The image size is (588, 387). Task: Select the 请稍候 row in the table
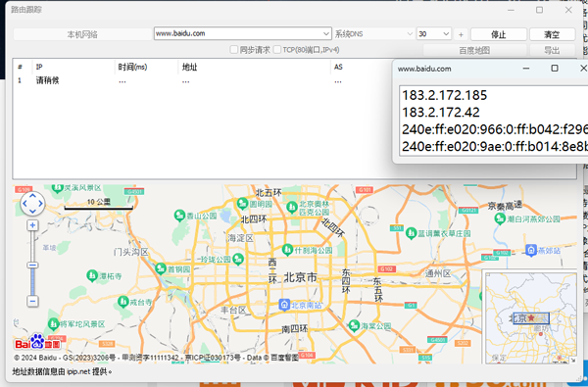tap(203, 80)
